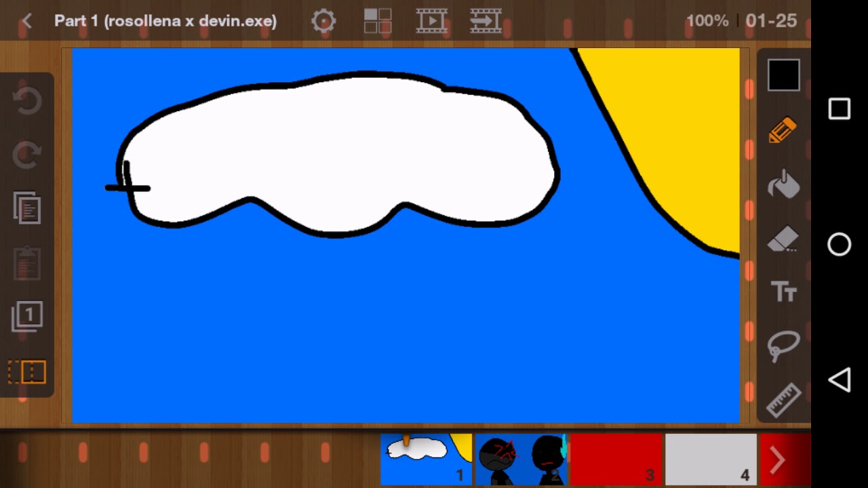The image size is (868, 488).
Task: Advance timeline with red arrow
Action: (778, 460)
